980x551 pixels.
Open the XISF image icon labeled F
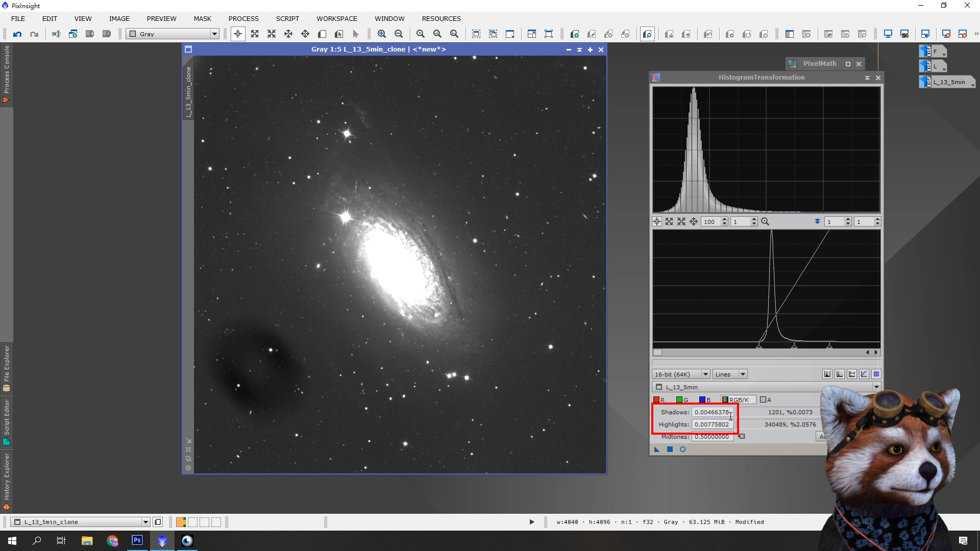(x=933, y=52)
